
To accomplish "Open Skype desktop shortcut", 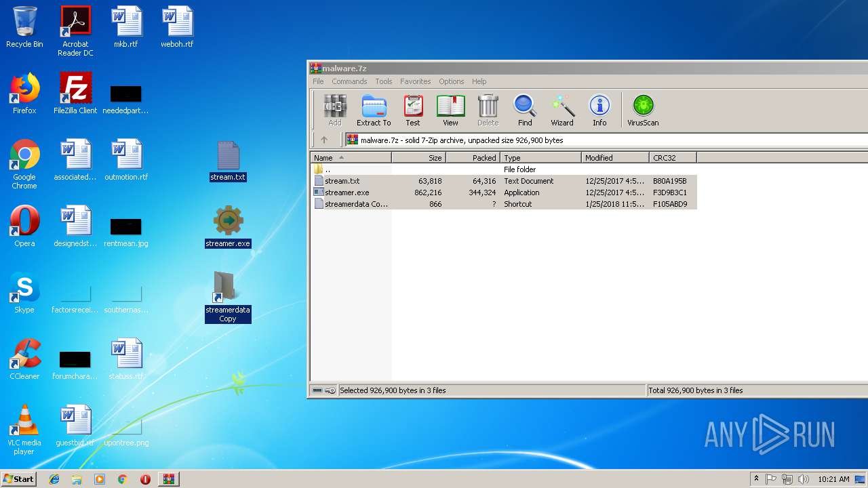I will tap(24, 293).
